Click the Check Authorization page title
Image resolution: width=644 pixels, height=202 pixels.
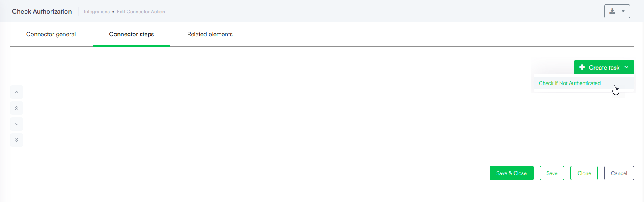point(42,11)
